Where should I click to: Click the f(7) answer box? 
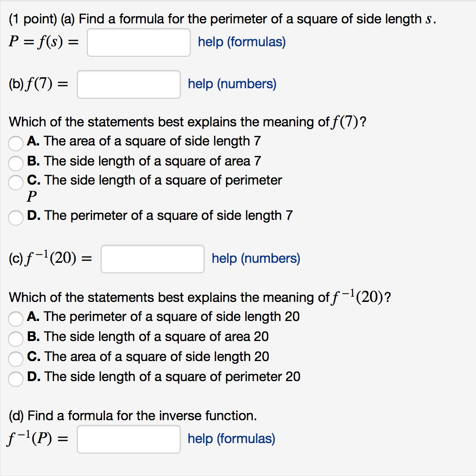pyautogui.click(x=128, y=84)
